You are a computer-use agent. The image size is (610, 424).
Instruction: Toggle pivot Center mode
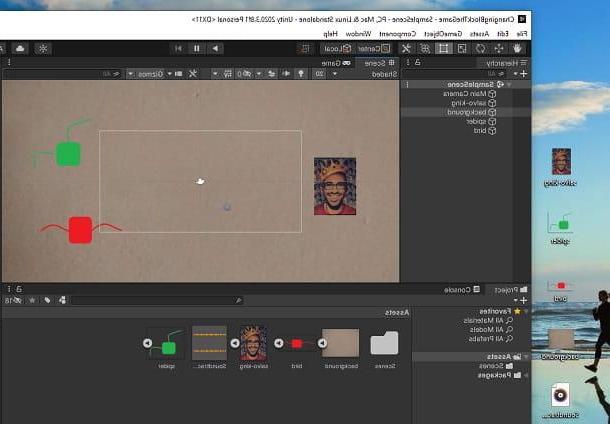click(x=374, y=49)
